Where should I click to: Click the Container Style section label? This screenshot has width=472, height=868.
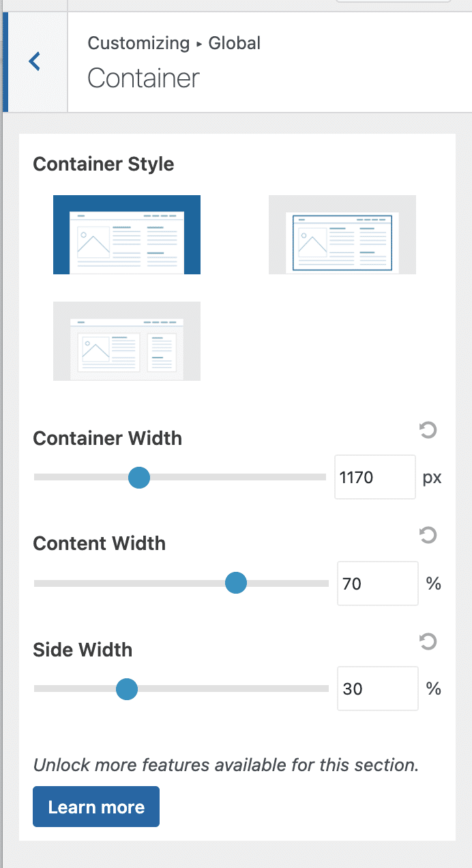tap(104, 164)
